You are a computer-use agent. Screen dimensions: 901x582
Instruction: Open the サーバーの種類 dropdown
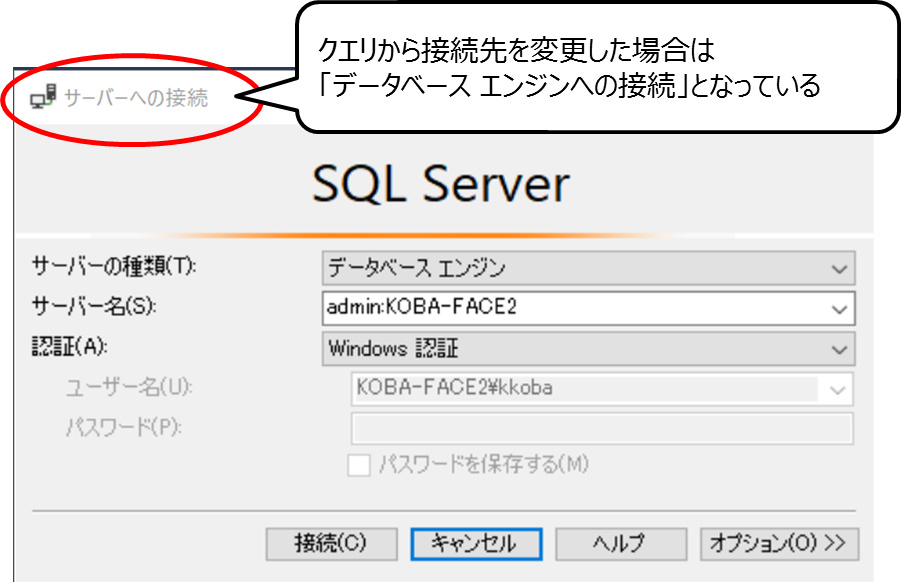coord(588,268)
